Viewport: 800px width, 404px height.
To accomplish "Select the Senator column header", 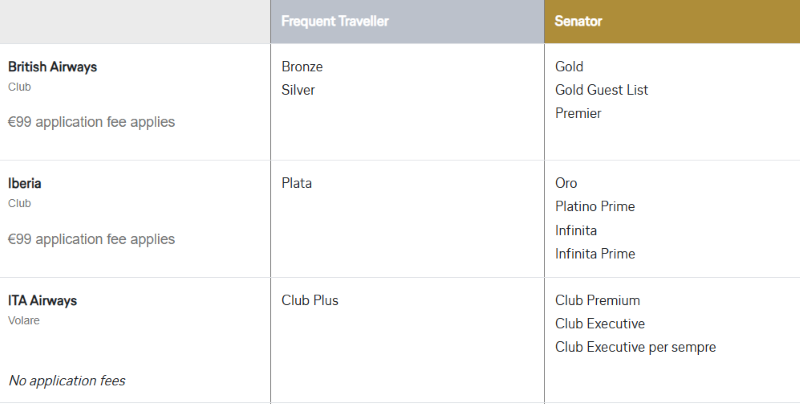I will 579,21.
